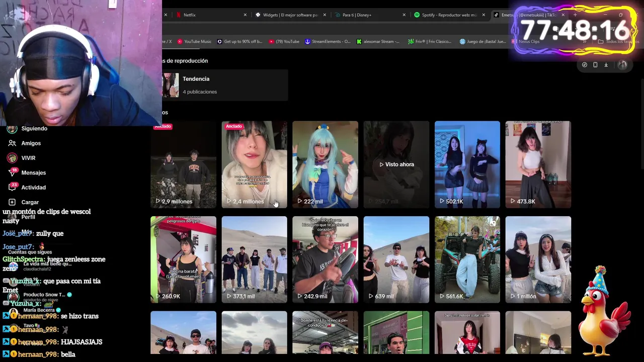Open the gym video with 260.9K views
This screenshot has height=362, width=644.
[183, 259]
